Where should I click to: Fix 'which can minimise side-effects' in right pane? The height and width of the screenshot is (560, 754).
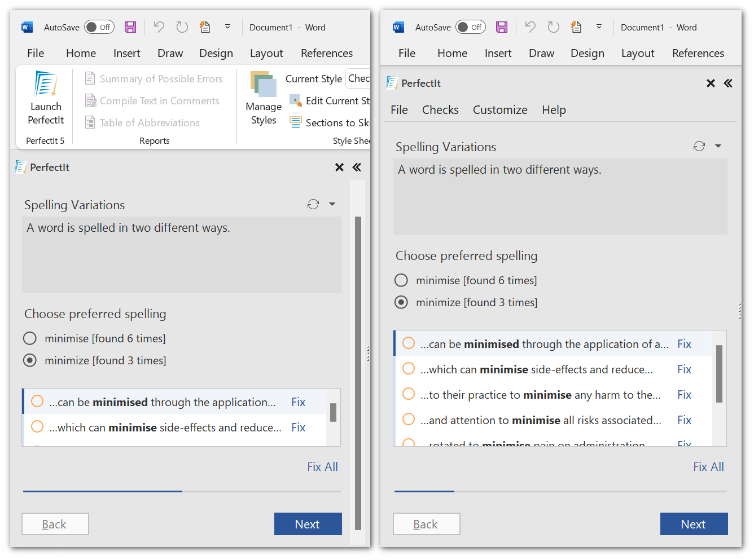tap(684, 369)
